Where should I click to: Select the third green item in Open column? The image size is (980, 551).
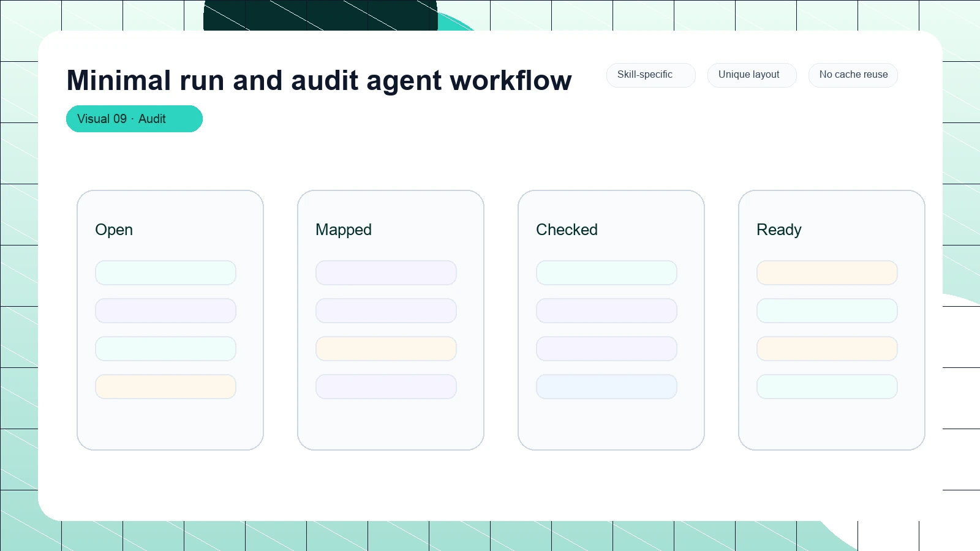[x=165, y=349]
